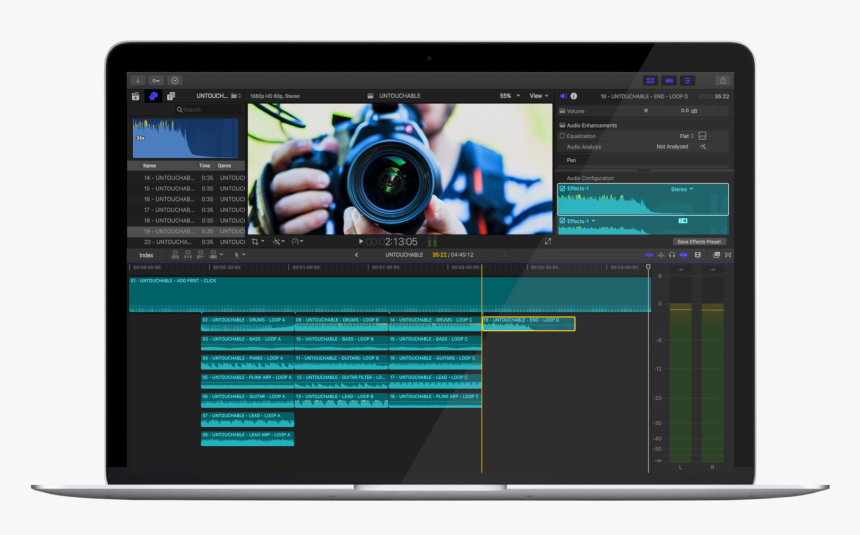Viewport: 860px width, 535px height.
Task: Uncheck the lower Effects-1 component checkbox
Action: [x=562, y=221]
